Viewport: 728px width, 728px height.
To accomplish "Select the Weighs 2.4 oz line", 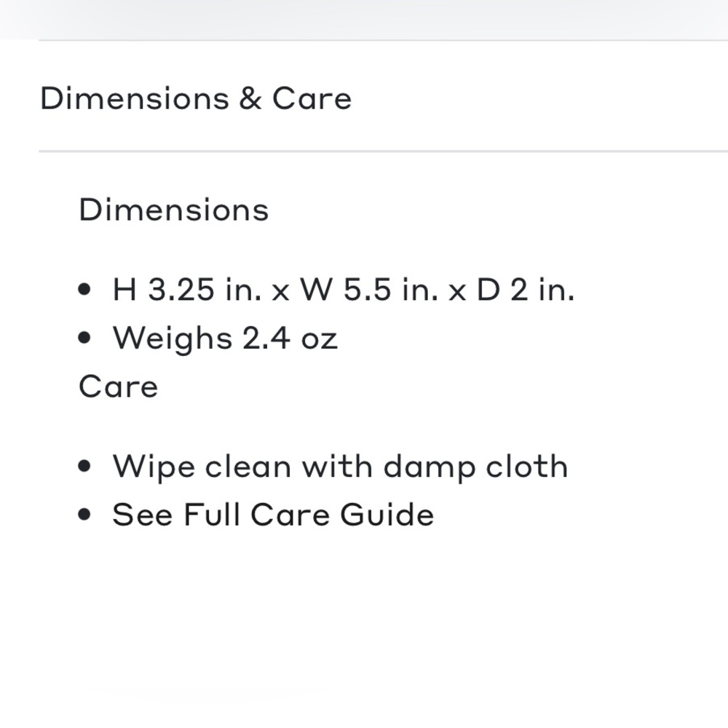I will tap(225, 339).
